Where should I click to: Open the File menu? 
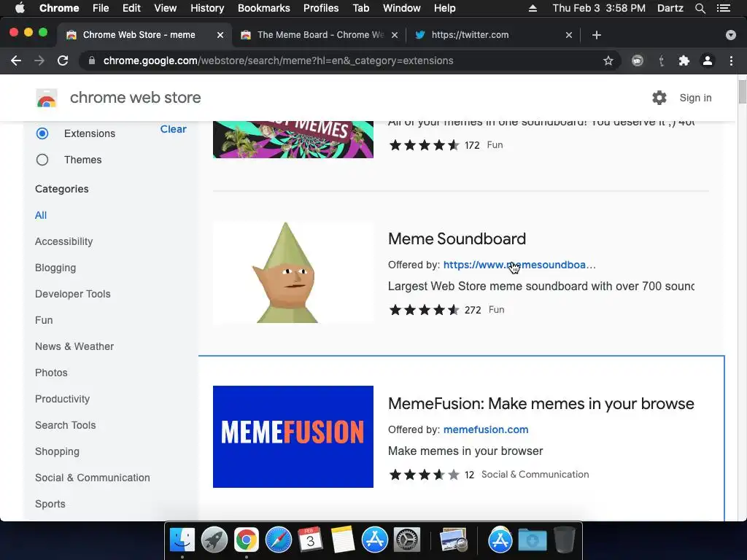(x=101, y=8)
